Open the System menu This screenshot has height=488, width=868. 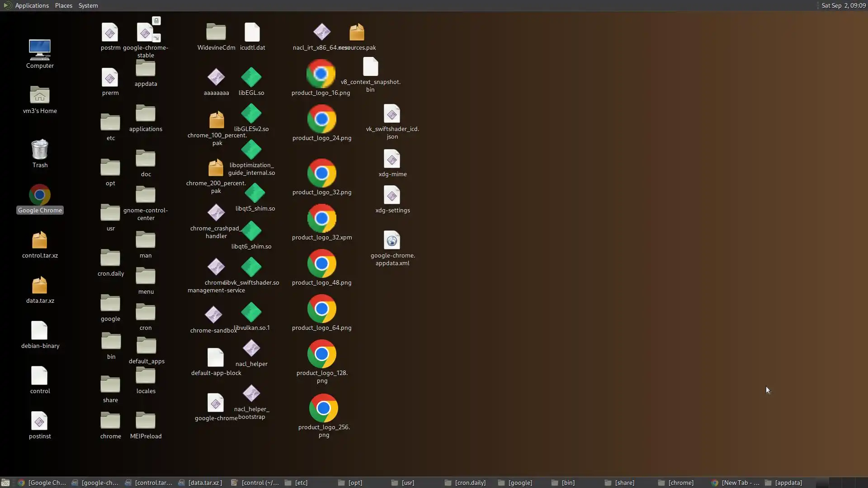88,5
